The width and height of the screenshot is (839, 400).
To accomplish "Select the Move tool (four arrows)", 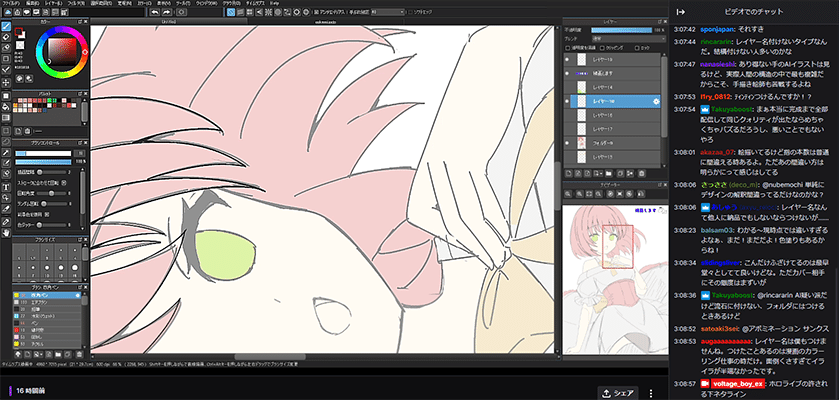I will click(6, 82).
